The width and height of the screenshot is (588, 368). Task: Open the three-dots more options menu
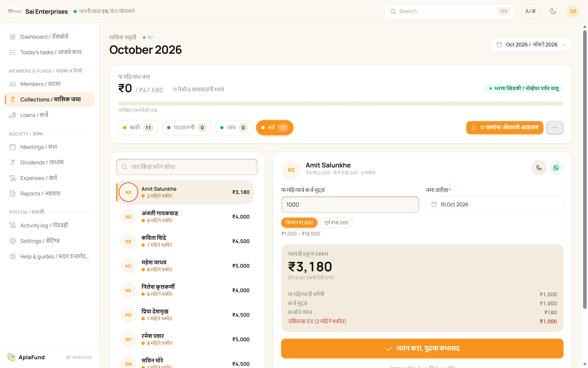point(555,128)
